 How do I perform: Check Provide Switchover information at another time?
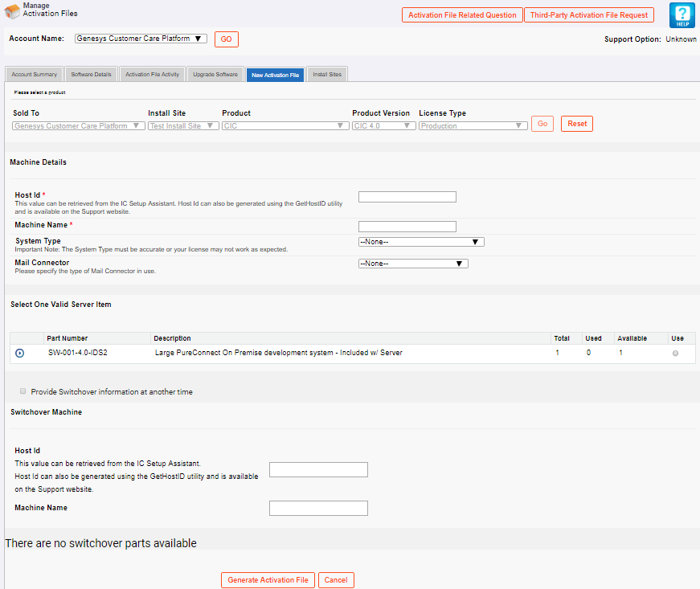tap(23, 391)
